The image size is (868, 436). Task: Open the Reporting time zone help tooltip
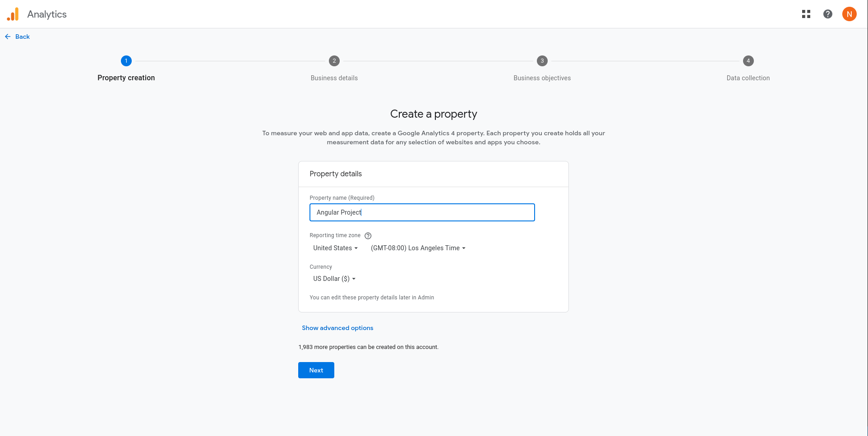[x=368, y=235]
